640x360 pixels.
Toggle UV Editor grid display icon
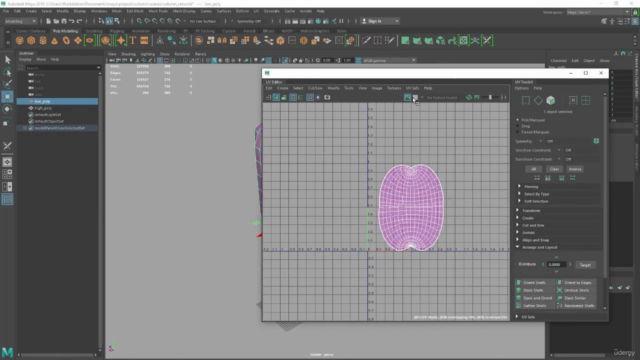(x=310, y=98)
